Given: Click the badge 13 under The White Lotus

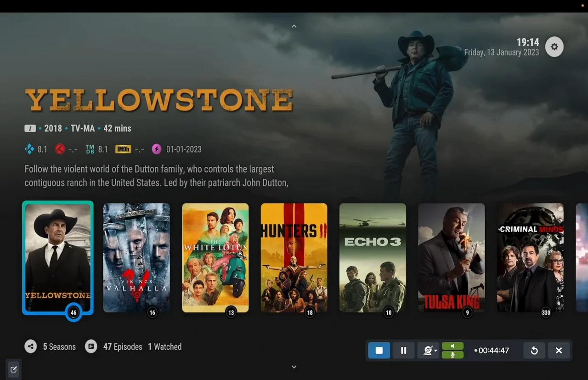Looking at the screenshot, I should 231,312.
